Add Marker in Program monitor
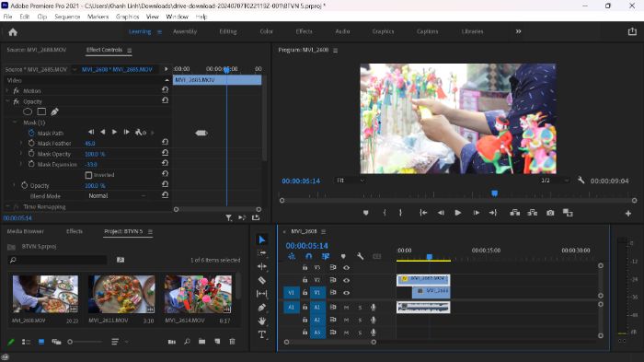Screen dimensions: 644x362 [366, 213]
